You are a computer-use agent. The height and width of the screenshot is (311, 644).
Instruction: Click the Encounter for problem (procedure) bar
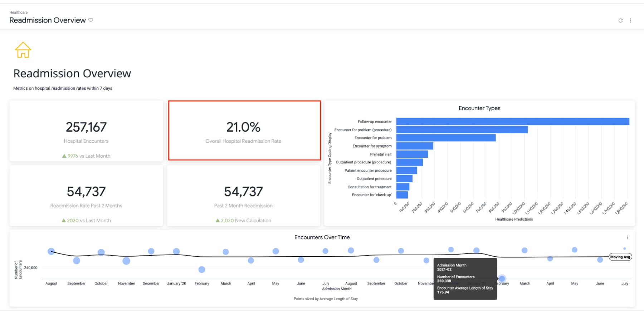(x=462, y=130)
